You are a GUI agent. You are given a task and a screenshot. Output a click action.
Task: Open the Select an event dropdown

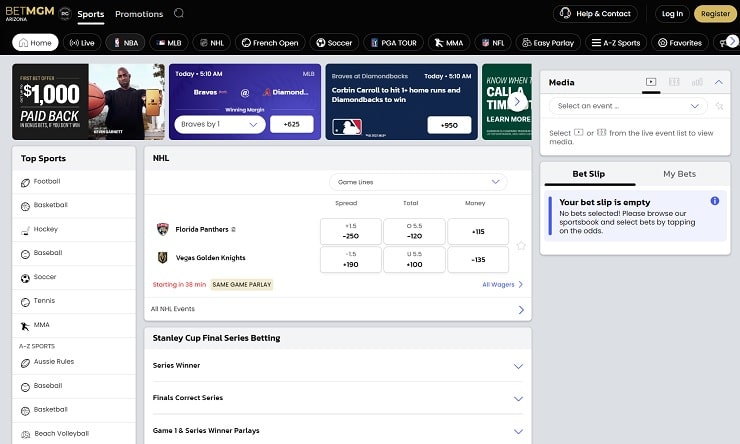[628, 106]
